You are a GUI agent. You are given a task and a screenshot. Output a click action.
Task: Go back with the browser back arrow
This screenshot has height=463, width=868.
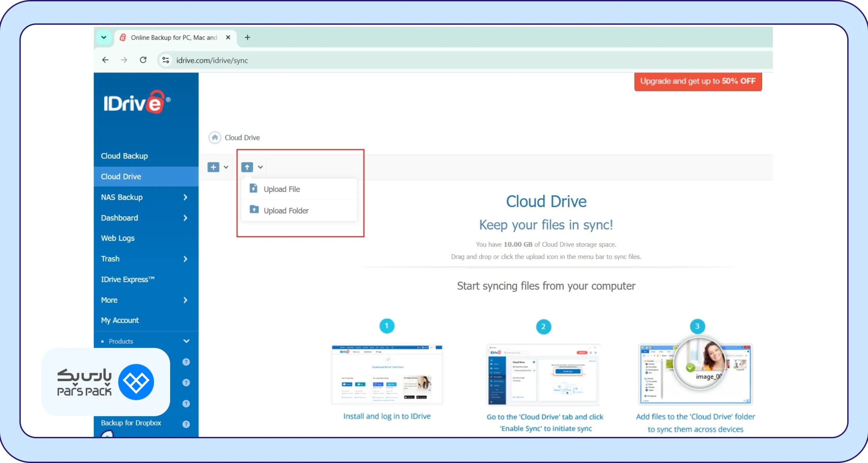pyautogui.click(x=105, y=60)
